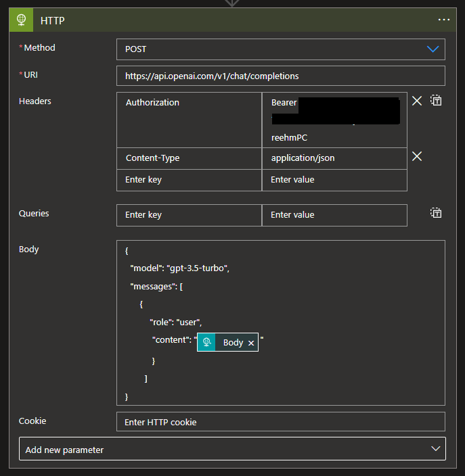Remove the Body dynamic content token

pyautogui.click(x=251, y=343)
